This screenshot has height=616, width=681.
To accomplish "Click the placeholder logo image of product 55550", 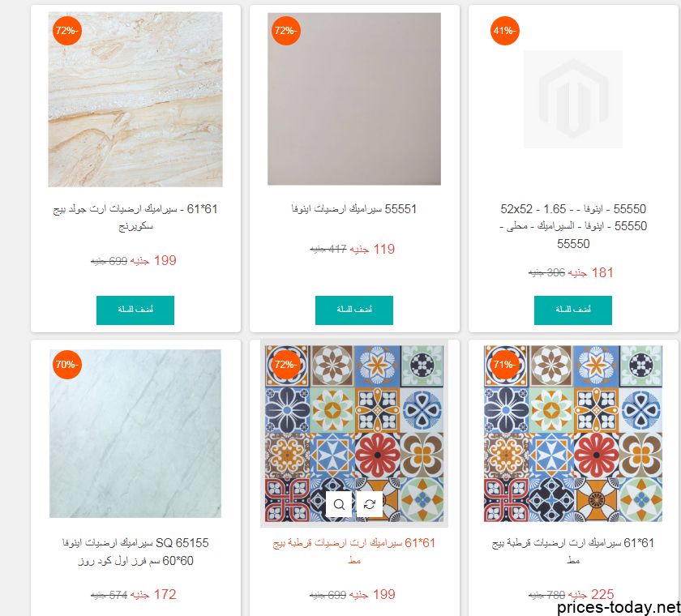I will (573, 100).
